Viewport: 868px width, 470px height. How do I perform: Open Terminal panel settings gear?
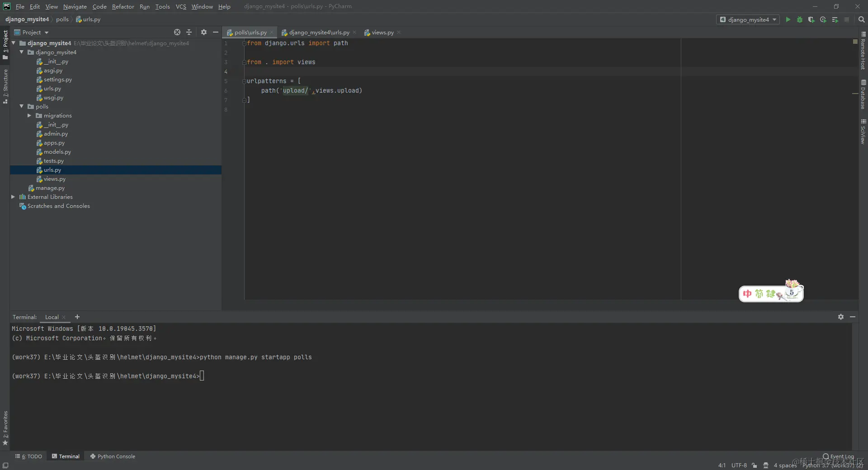pyautogui.click(x=841, y=317)
